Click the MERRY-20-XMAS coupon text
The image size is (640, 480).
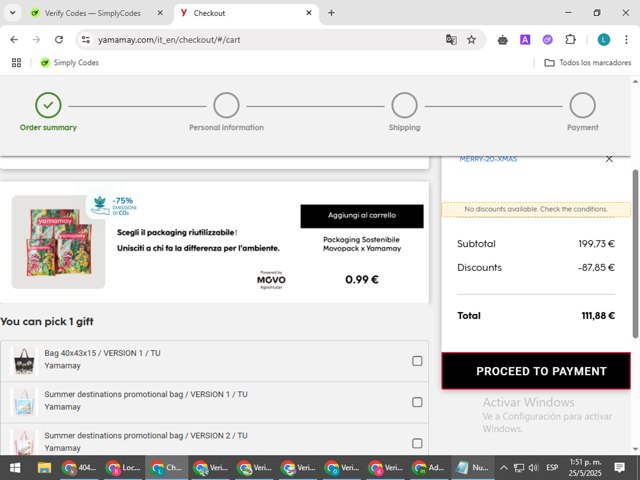coord(488,159)
